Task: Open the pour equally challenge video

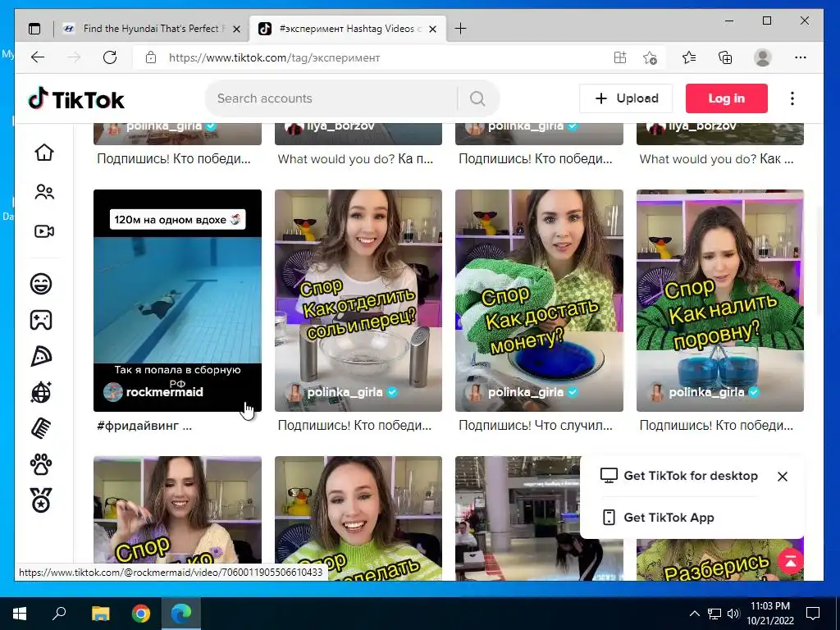Action: pos(720,300)
